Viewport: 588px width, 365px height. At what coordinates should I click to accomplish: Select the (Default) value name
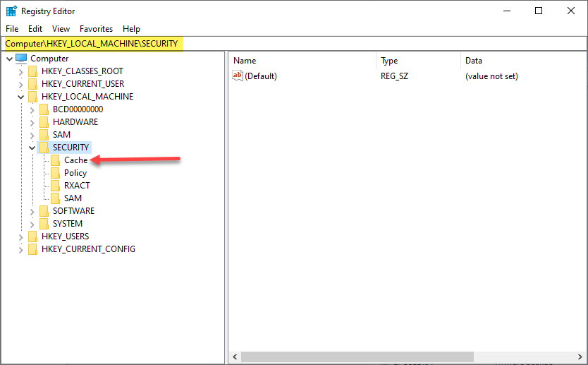(x=261, y=76)
